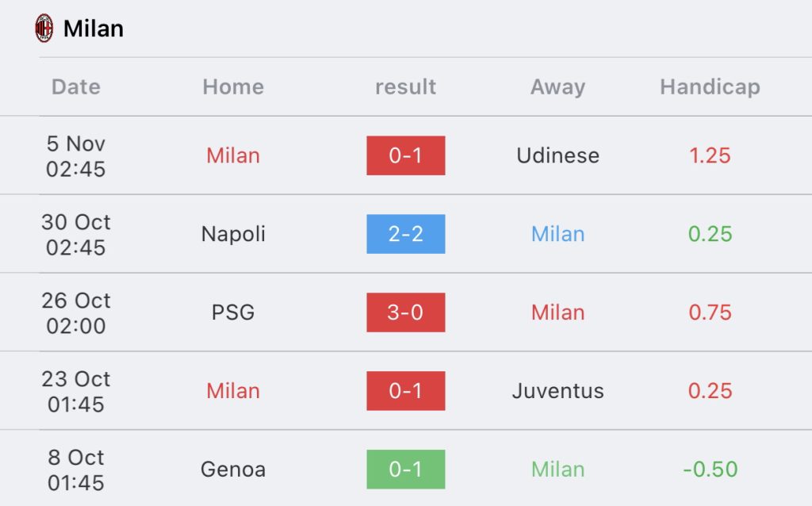The image size is (812, 506).
Task: Select the Udinese away team name
Action: point(557,155)
